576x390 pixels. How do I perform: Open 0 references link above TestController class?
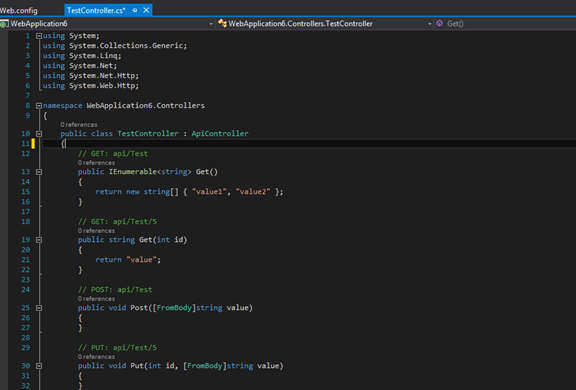coord(79,125)
